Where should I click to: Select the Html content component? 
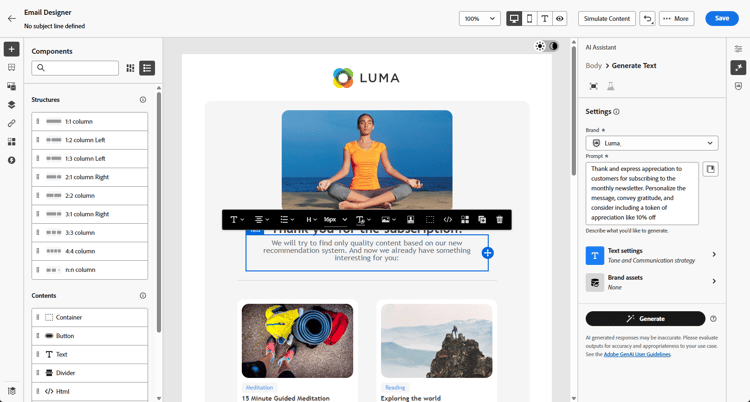pos(90,391)
